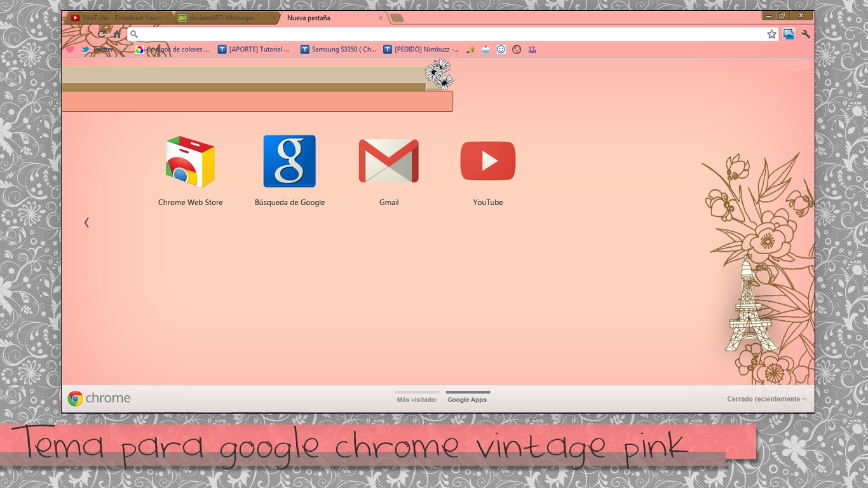Reload the current page
868x488 pixels.
click(102, 34)
